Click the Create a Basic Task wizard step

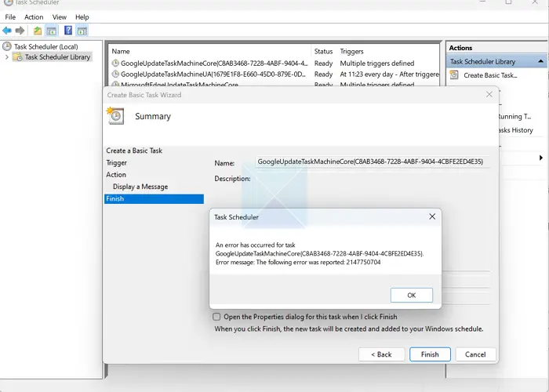(134, 151)
